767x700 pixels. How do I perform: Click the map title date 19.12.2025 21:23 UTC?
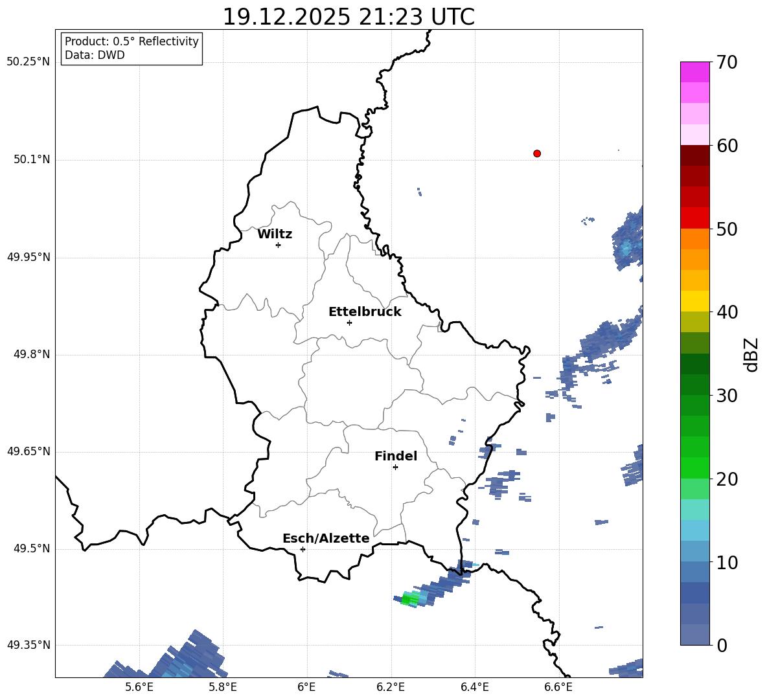pos(349,17)
